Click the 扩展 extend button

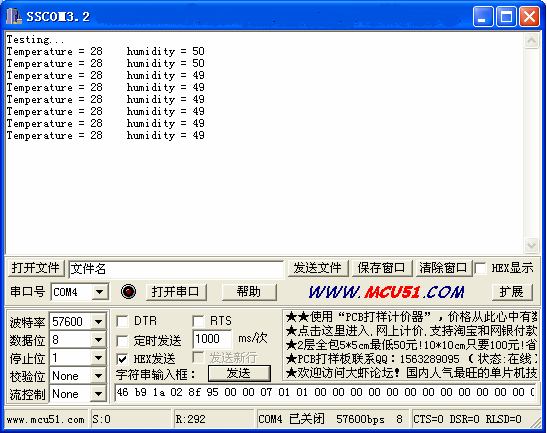click(512, 292)
